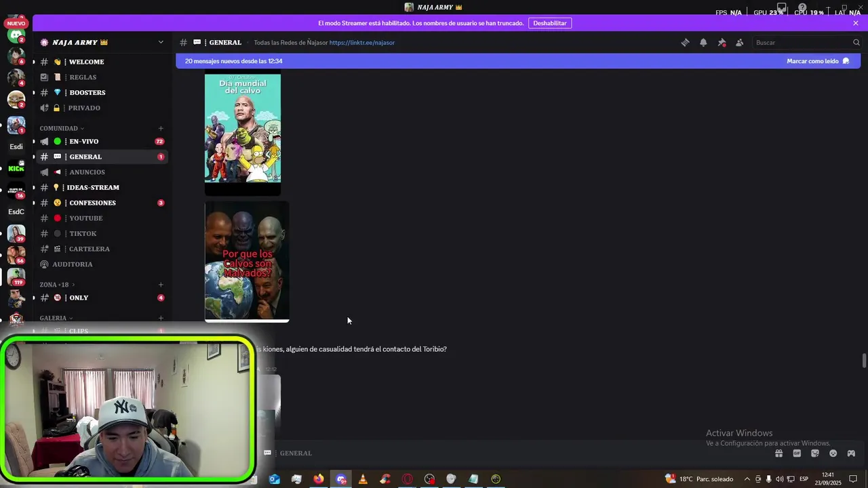Dismiss the streamer mode banner
868x488 pixels.
tap(856, 23)
